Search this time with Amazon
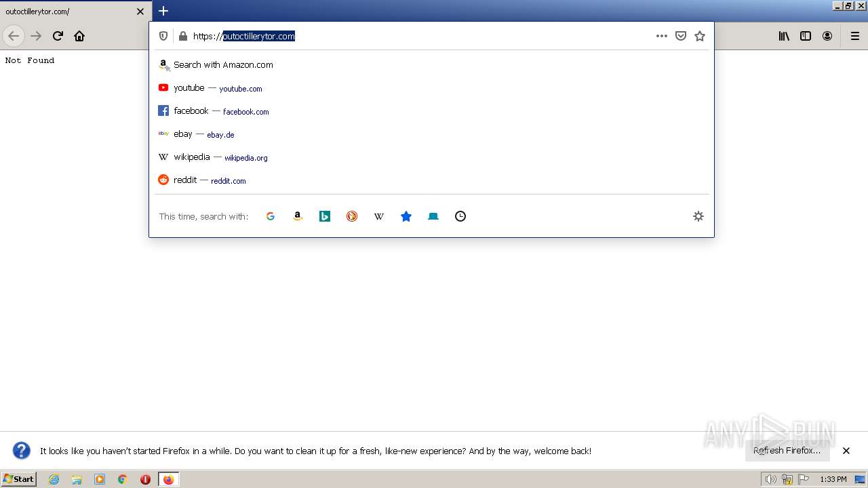 click(298, 216)
